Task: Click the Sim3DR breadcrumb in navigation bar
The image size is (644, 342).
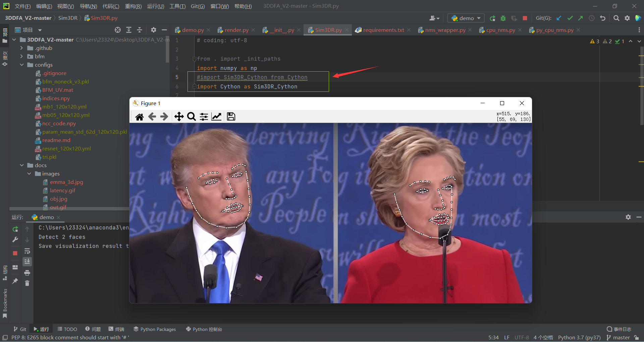Action: click(68, 18)
